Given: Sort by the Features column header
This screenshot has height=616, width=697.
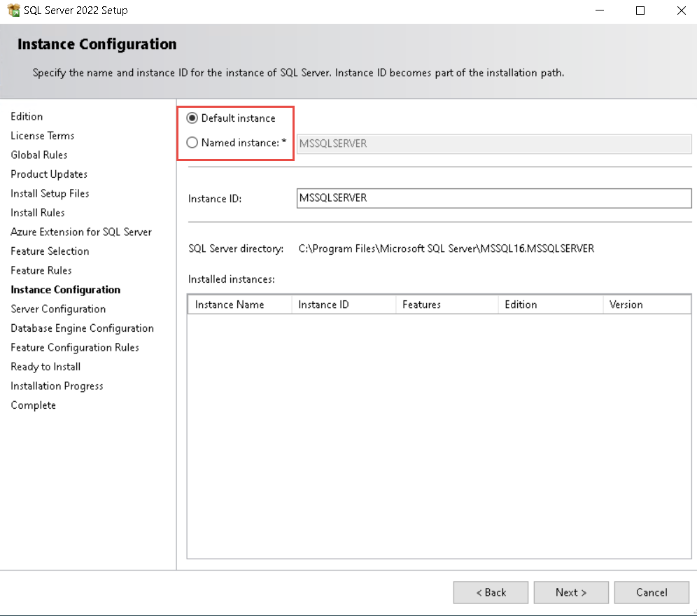Looking at the screenshot, I should pos(446,304).
